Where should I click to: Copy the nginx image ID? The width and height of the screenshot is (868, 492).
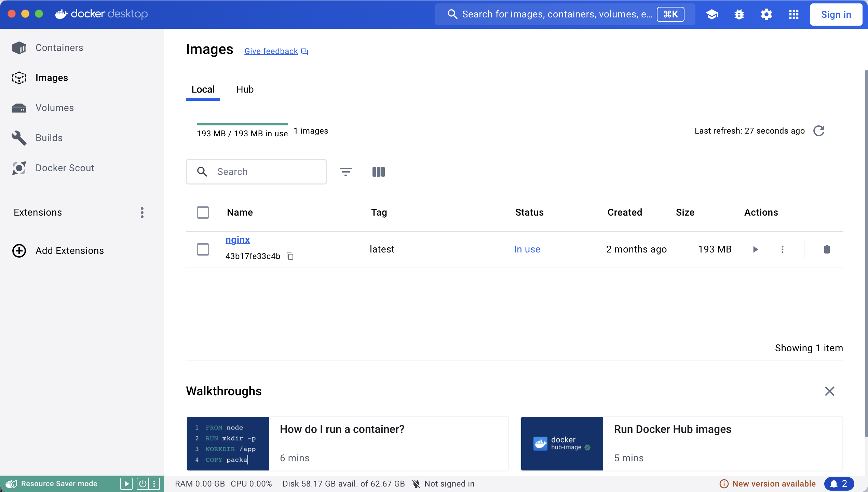click(x=290, y=256)
